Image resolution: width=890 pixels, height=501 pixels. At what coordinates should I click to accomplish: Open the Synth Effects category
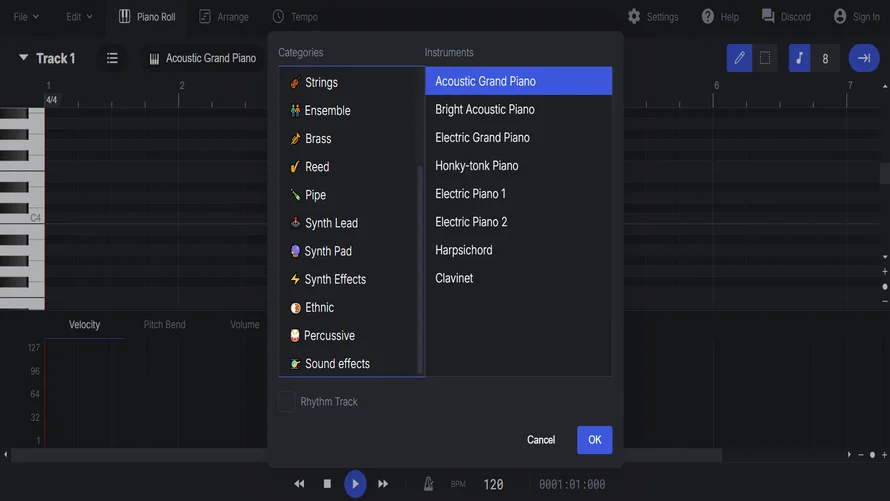(351, 279)
